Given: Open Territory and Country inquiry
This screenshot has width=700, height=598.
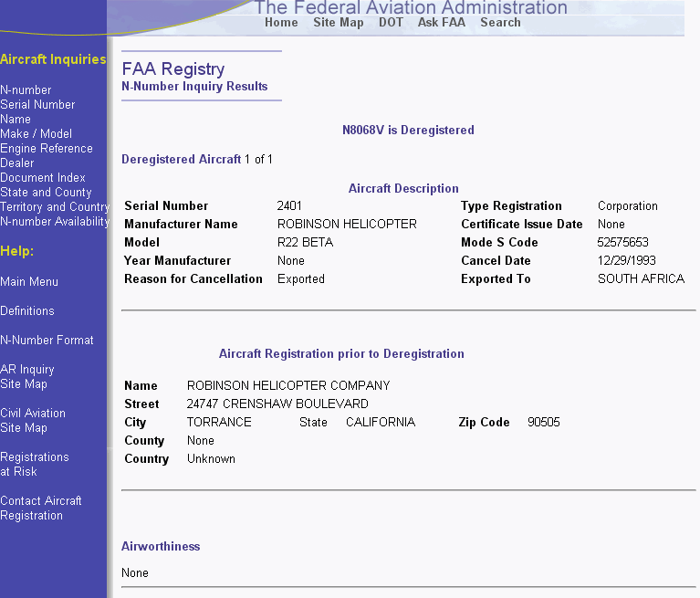Looking at the screenshot, I should pyautogui.click(x=54, y=207).
